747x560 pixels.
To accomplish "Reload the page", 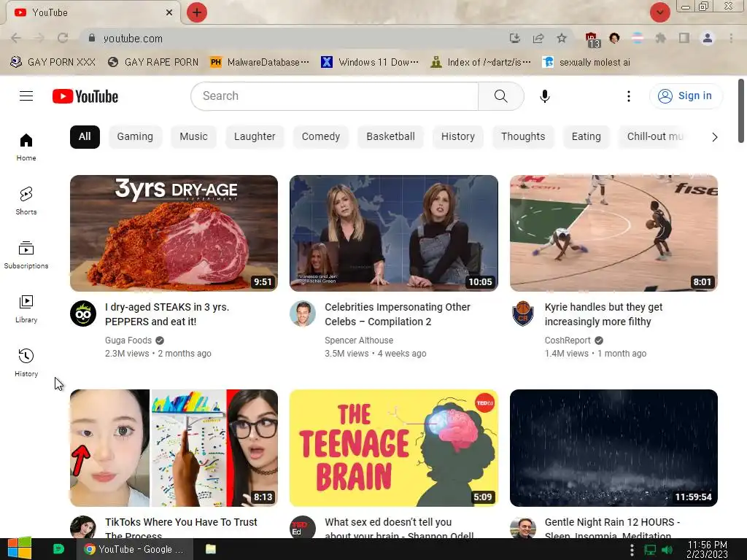I will pyautogui.click(x=63, y=38).
